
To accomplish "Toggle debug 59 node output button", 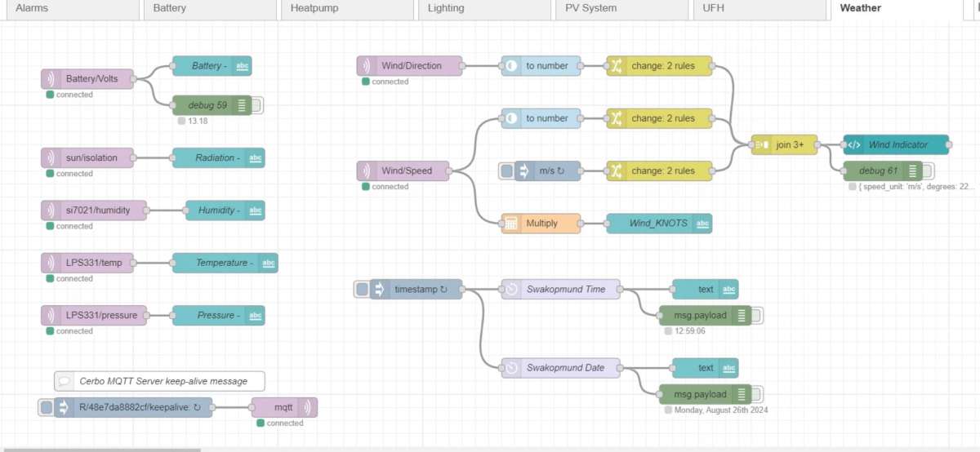I will tap(257, 105).
